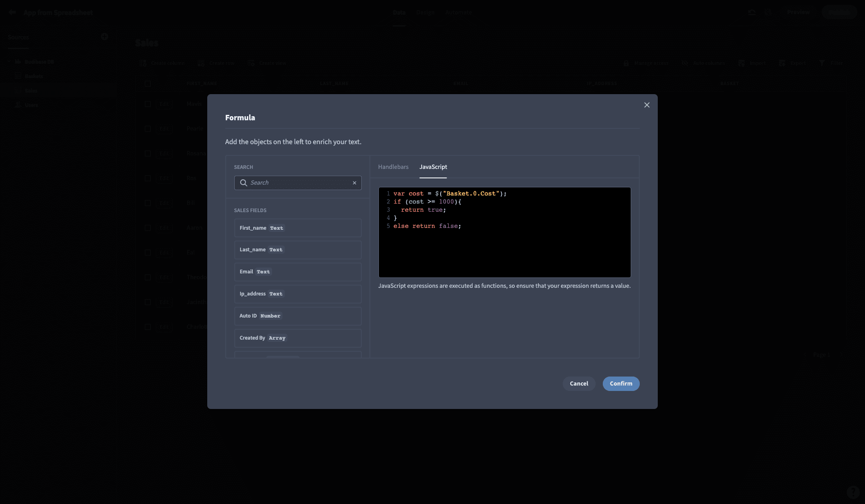This screenshot has height=504, width=865.
Task: Insert the Ip_address Text field
Action: (x=298, y=294)
